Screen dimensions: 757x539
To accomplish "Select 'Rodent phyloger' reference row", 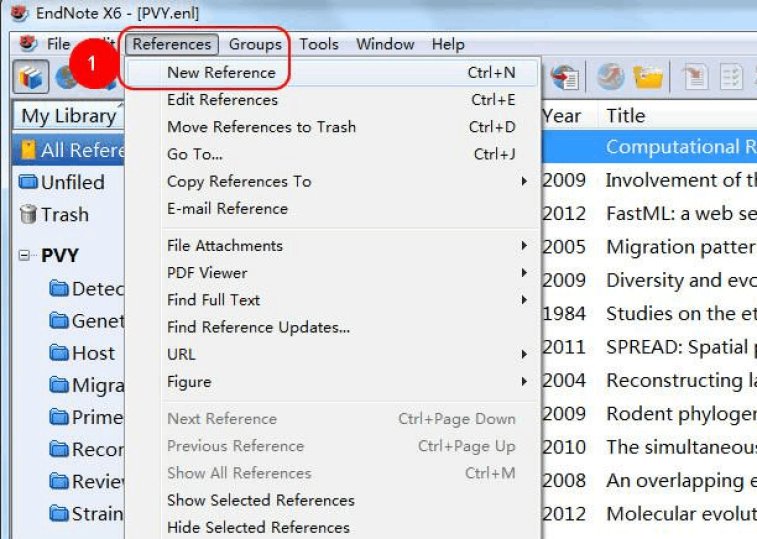I will point(649,413).
